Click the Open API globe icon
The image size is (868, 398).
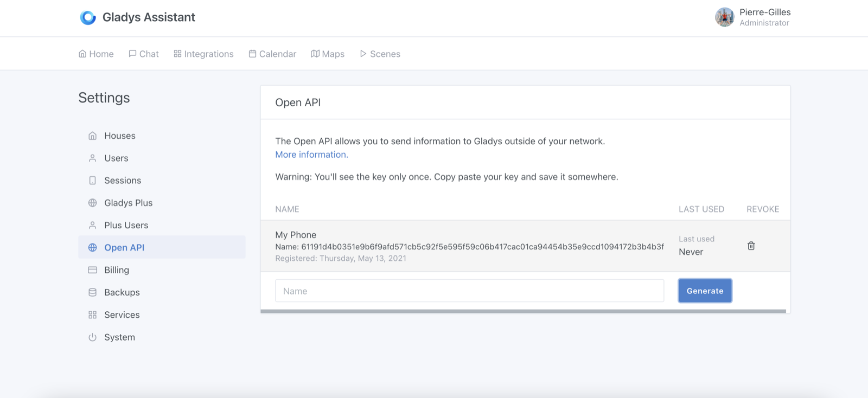click(93, 247)
